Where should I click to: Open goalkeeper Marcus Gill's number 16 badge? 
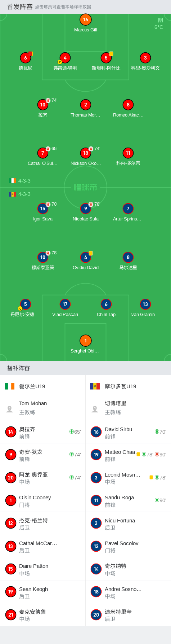click(85, 20)
